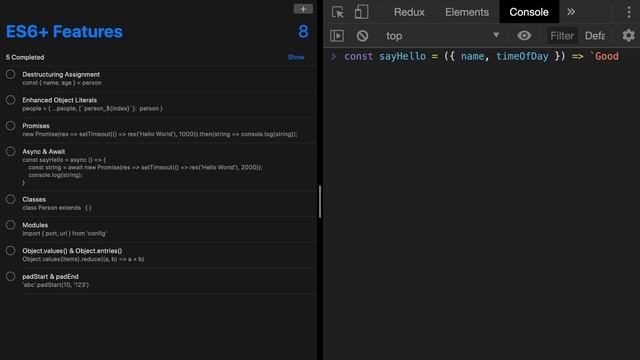Screen dimensions: 640x360
Task: Click the console prompt arrow
Action: tap(333, 56)
